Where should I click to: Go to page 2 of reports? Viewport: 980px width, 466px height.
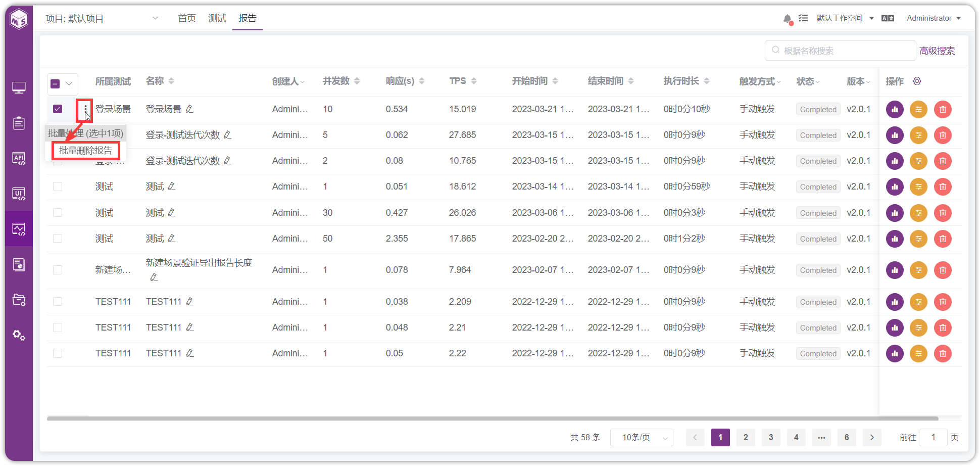point(746,437)
